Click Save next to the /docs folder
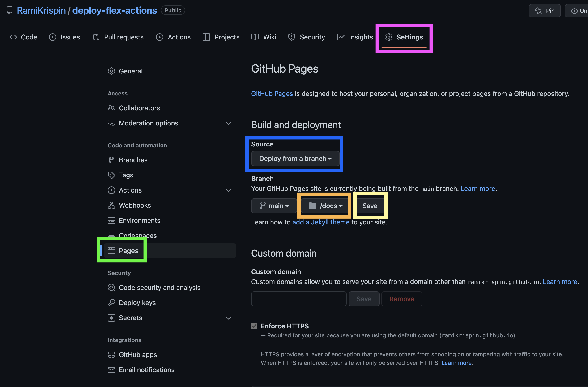Image resolution: width=588 pixels, height=387 pixels. [x=370, y=206]
